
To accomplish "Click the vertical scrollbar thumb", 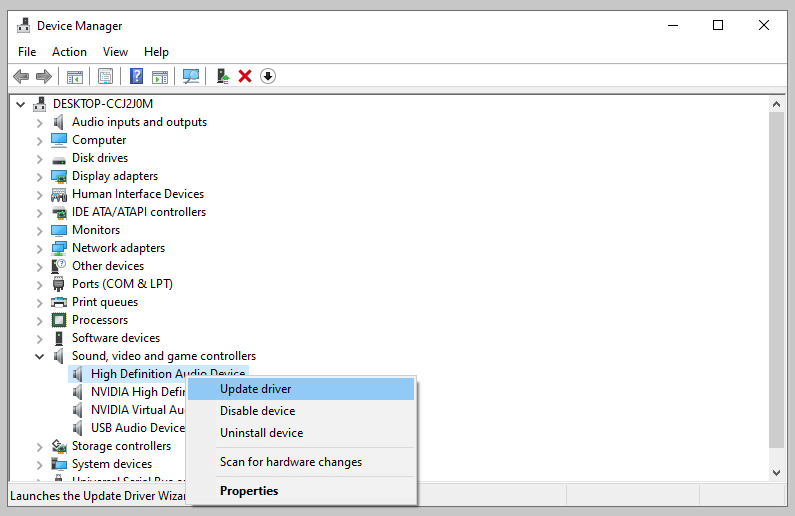I will click(776, 280).
